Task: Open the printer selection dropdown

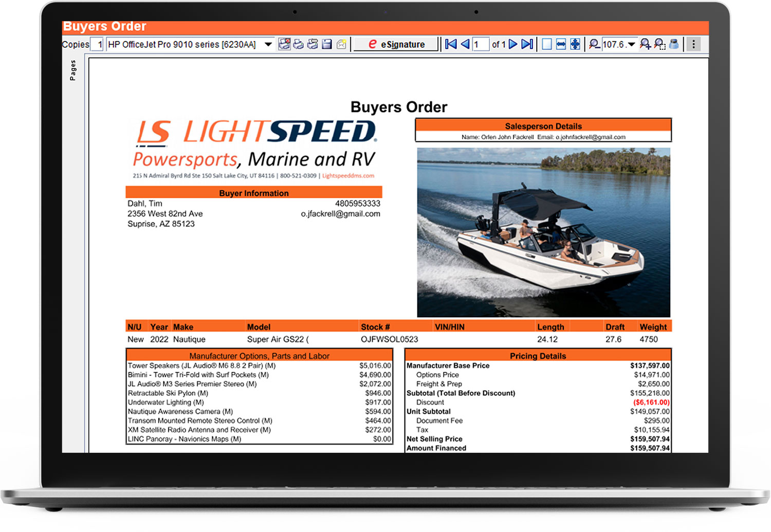Action: (268, 44)
